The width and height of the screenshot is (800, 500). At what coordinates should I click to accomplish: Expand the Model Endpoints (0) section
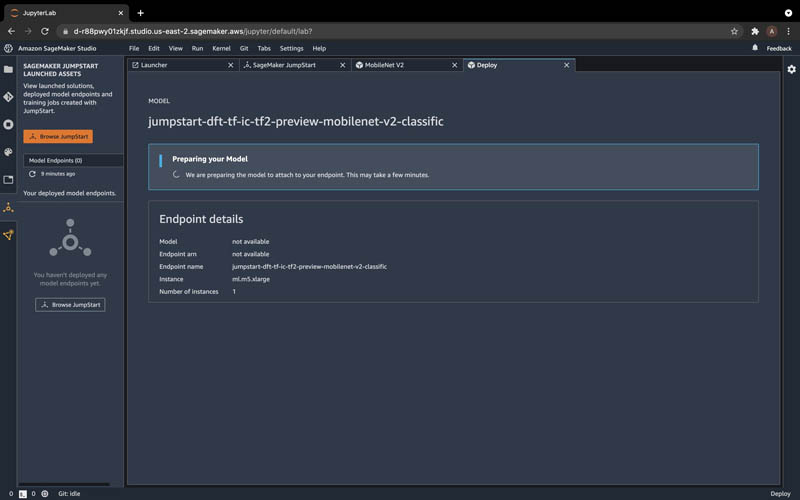(x=73, y=160)
